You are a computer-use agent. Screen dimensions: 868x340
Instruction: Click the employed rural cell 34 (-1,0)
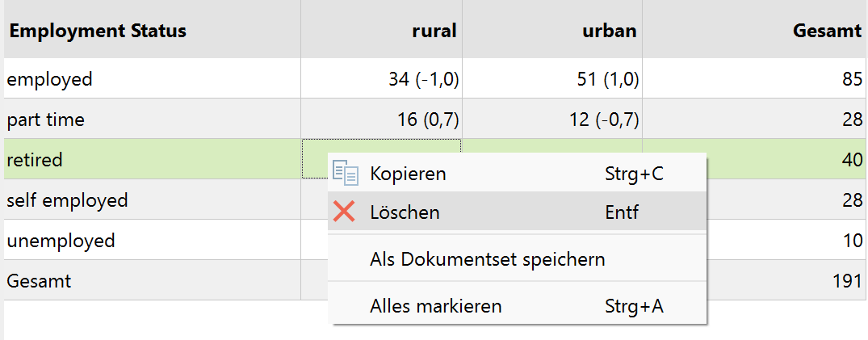423,79
